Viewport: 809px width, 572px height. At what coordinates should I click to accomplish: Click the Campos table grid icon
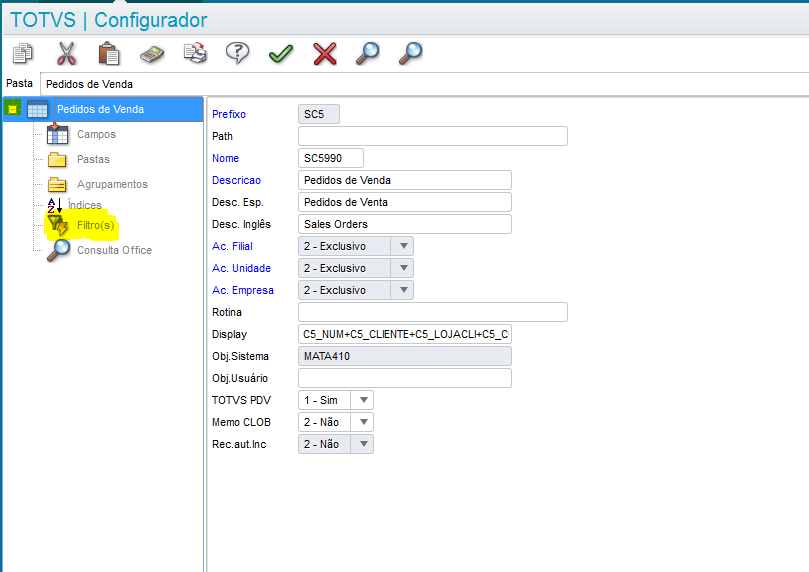click(x=57, y=134)
